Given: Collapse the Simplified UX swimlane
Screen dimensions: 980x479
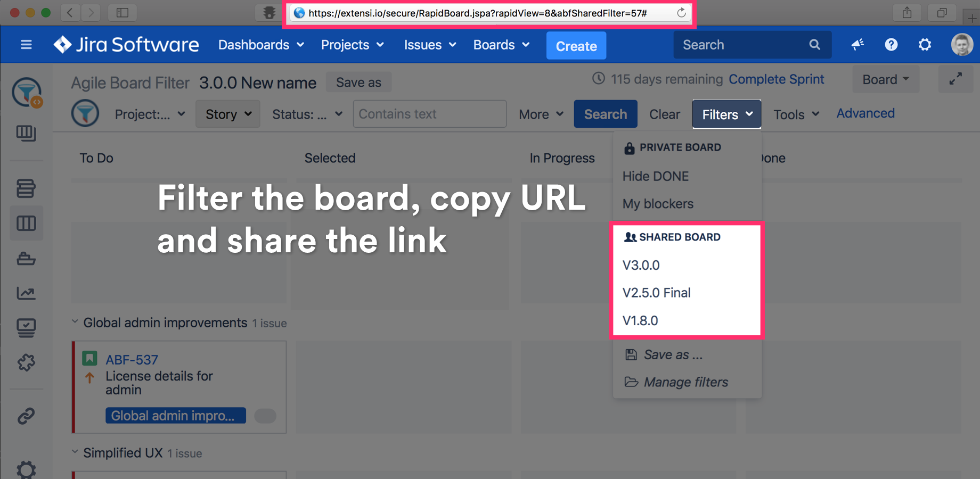Looking at the screenshot, I should click(75, 452).
